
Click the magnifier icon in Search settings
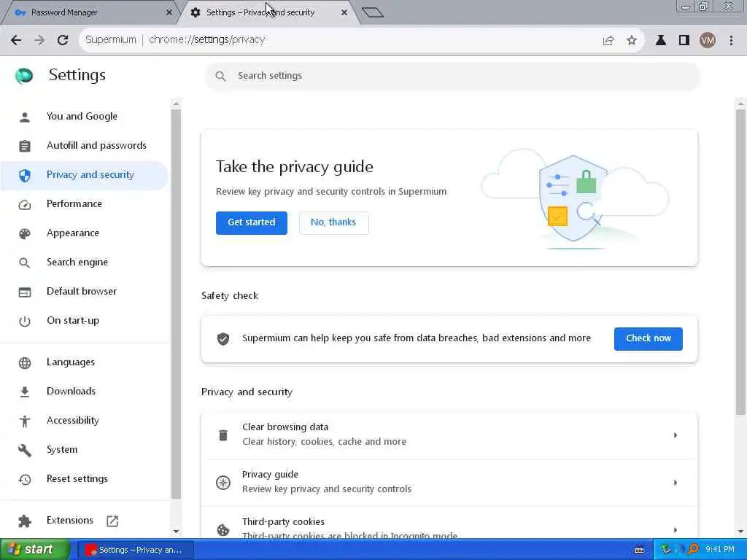(220, 76)
